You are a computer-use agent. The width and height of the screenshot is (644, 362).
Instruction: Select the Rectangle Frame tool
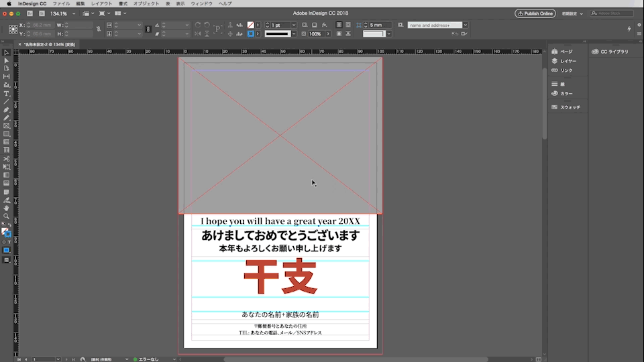[7, 125]
